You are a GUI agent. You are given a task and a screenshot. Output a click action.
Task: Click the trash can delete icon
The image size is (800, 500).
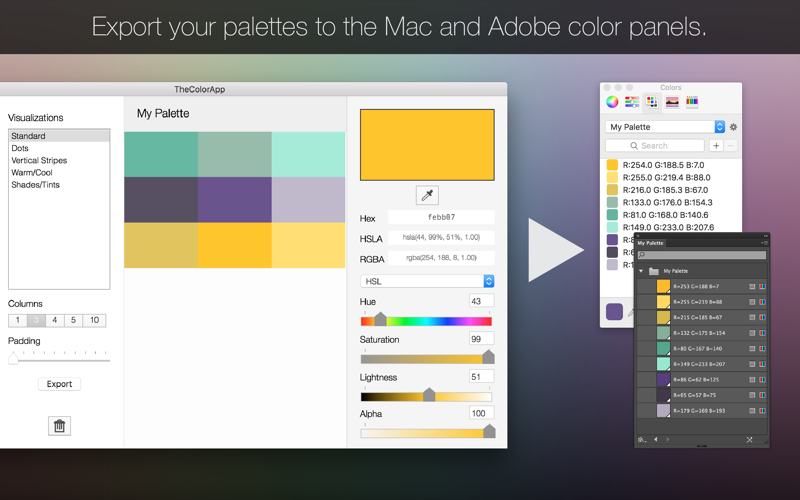[x=59, y=426]
